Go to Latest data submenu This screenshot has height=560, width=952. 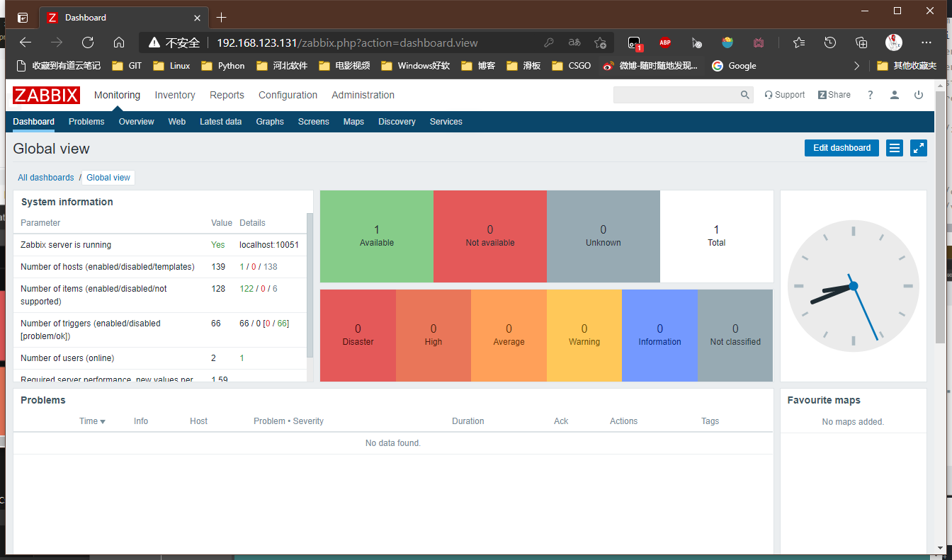coord(221,122)
